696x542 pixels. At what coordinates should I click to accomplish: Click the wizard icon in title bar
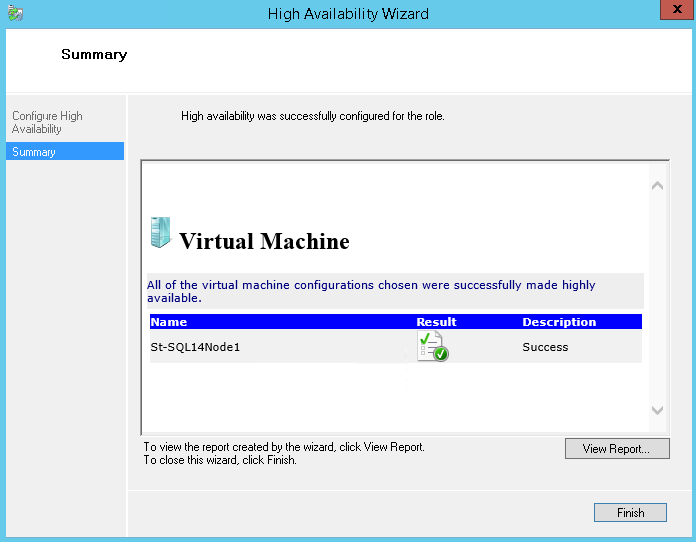[16, 13]
